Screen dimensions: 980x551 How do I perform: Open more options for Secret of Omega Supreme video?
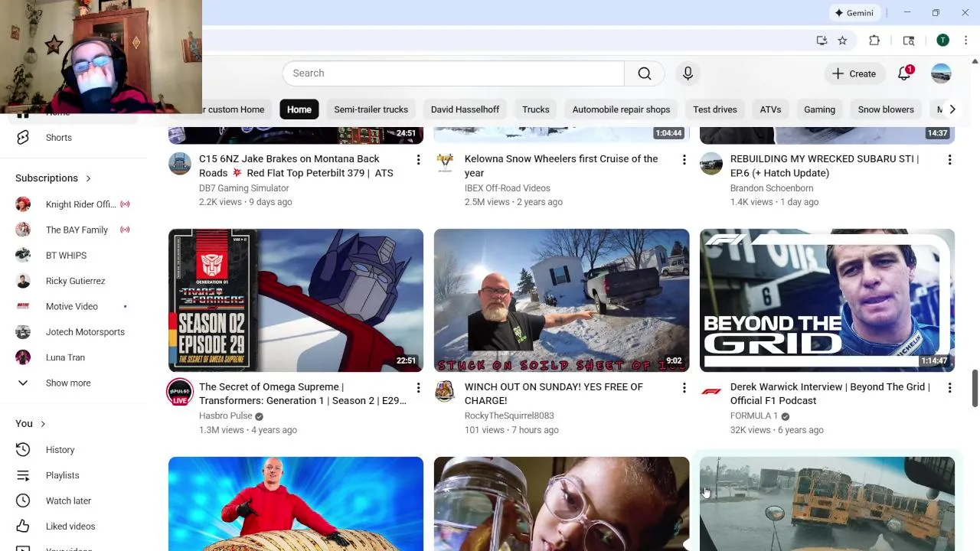click(x=418, y=388)
